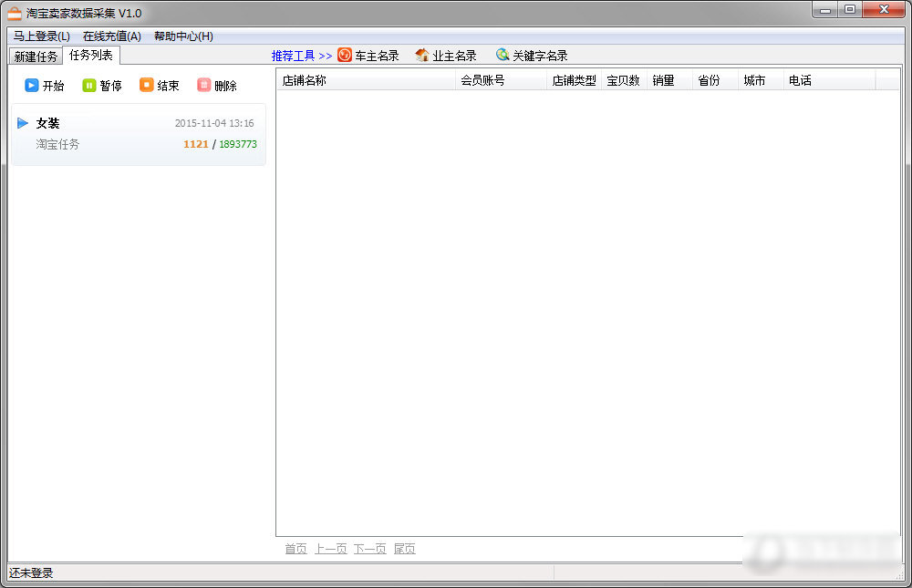Screen dimensions: 912x588
Task: Click the 淘宝任务 label in task row
Action: click(57, 144)
